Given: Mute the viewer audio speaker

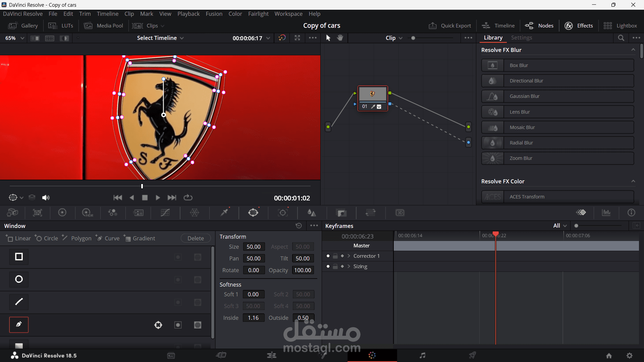Looking at the screenshot, I should [46, 198].
